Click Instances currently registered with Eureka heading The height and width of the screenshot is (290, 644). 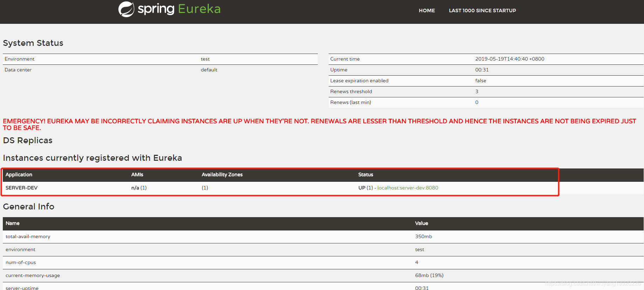click(x=93, y=158)
